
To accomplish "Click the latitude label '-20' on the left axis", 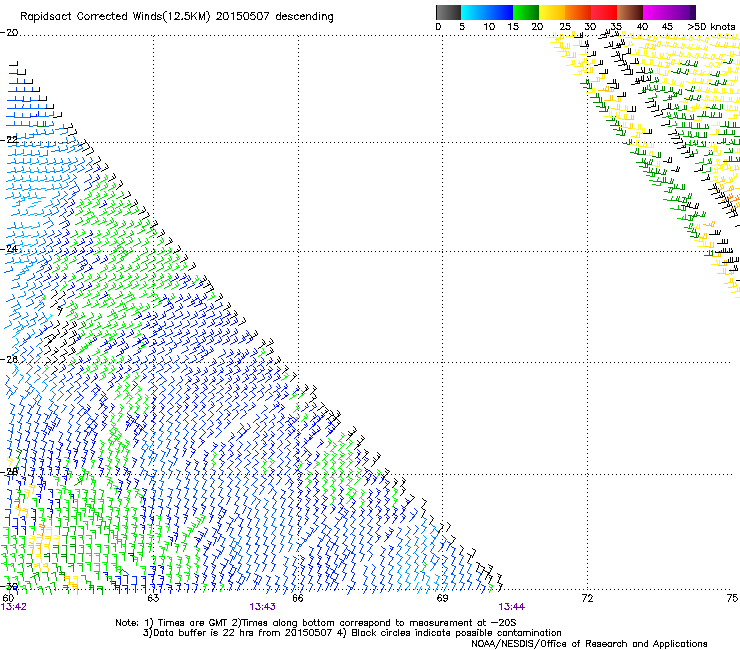I will point(9,33).
